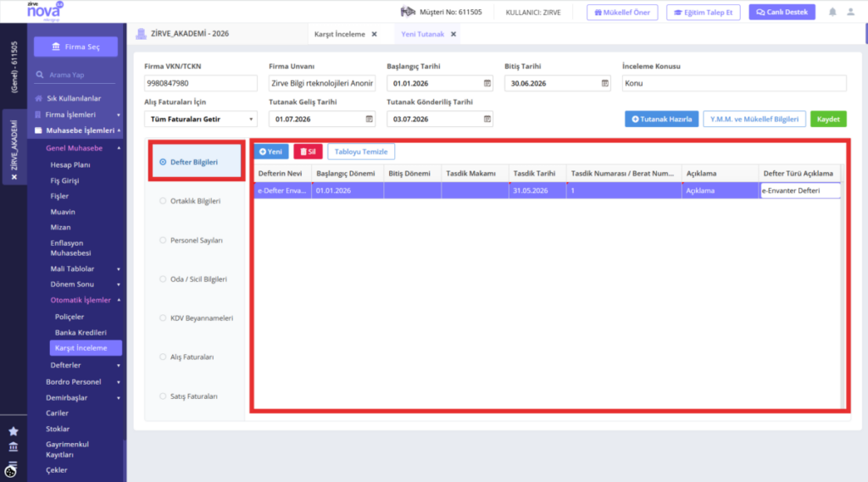
Task: Click Tabloyu Temizle button
Action: (x=361, y=152)
